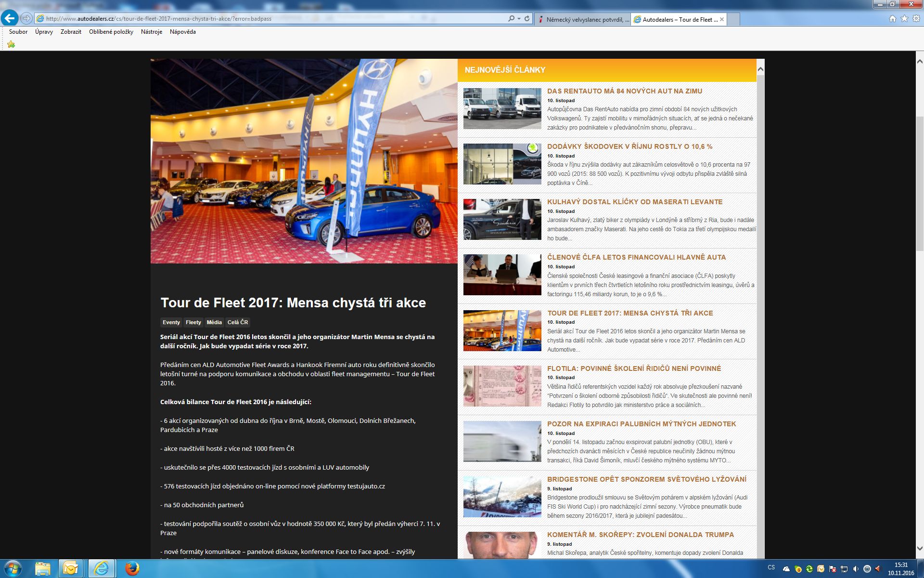Select Internet Explorer taskbar icon
The image size is (924, 578).
click(101, 569)
